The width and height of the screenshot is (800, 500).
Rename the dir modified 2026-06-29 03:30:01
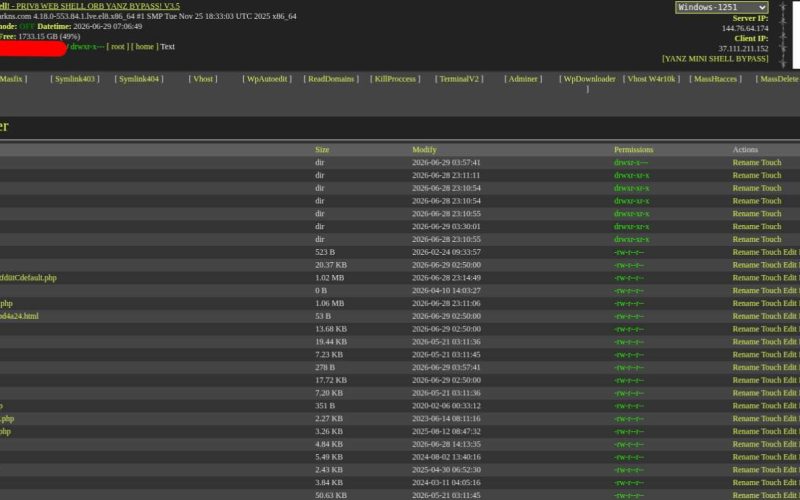tap(745, 227)
